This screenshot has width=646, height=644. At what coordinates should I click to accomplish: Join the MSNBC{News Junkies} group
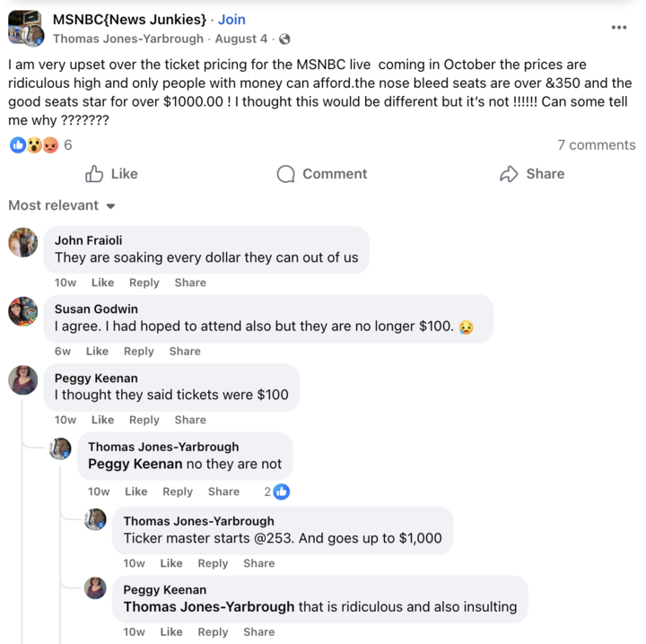[x=231, y=19]
